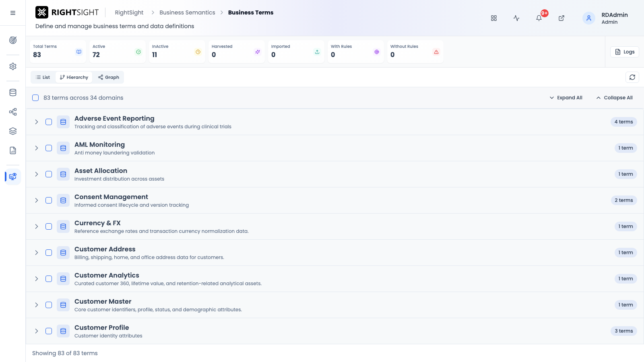The width and height of the screenshot is (644, 362).
Task: Click the Consent Management 2 terms badge
Action: point(623,200)
